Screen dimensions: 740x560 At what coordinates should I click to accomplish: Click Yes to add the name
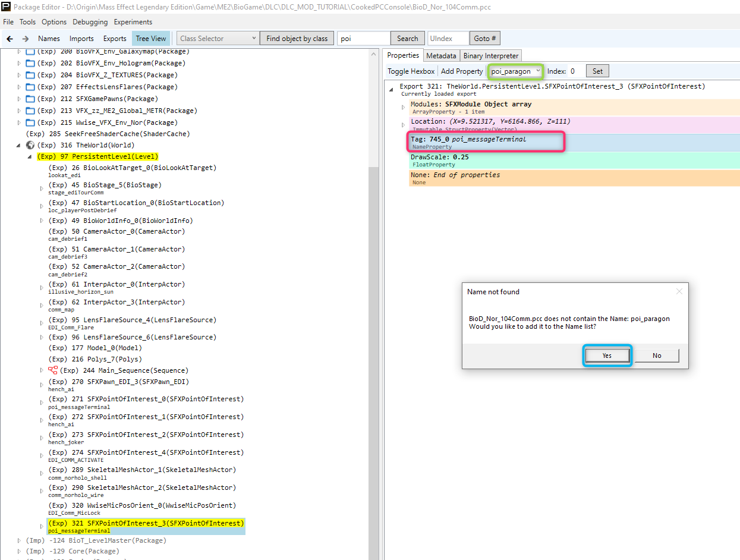607,355
